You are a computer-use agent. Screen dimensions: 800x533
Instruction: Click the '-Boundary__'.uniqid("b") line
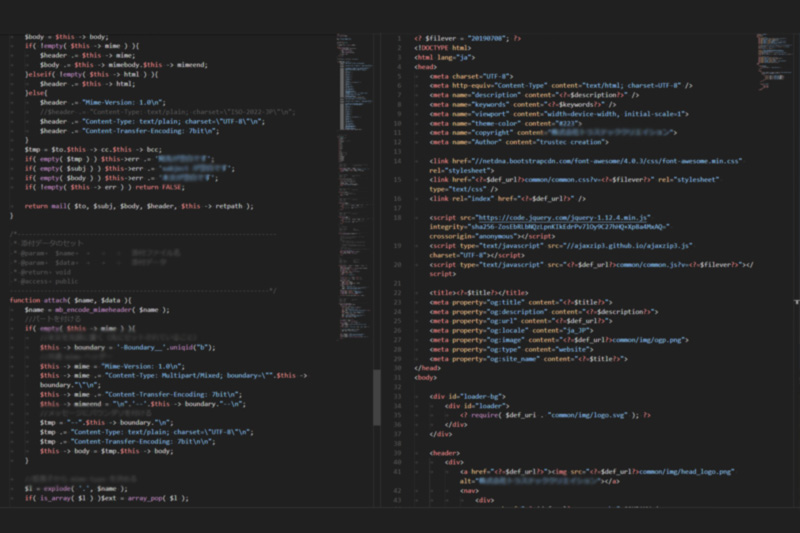[128, 348]
